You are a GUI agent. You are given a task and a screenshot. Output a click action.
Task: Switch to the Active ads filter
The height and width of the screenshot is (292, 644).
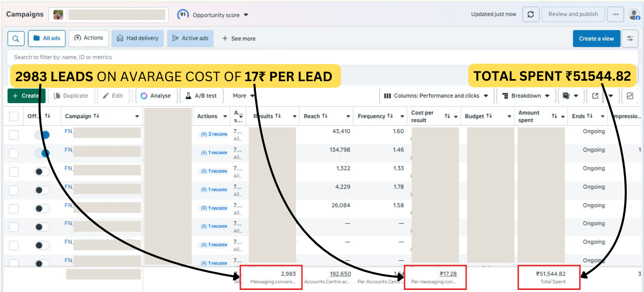190,38
